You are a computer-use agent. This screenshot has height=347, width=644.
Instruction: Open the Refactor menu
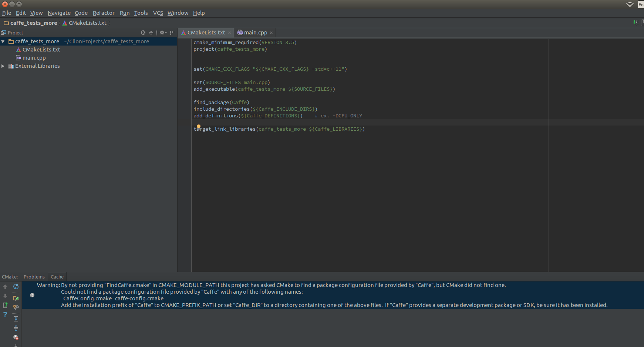point(104,13)
